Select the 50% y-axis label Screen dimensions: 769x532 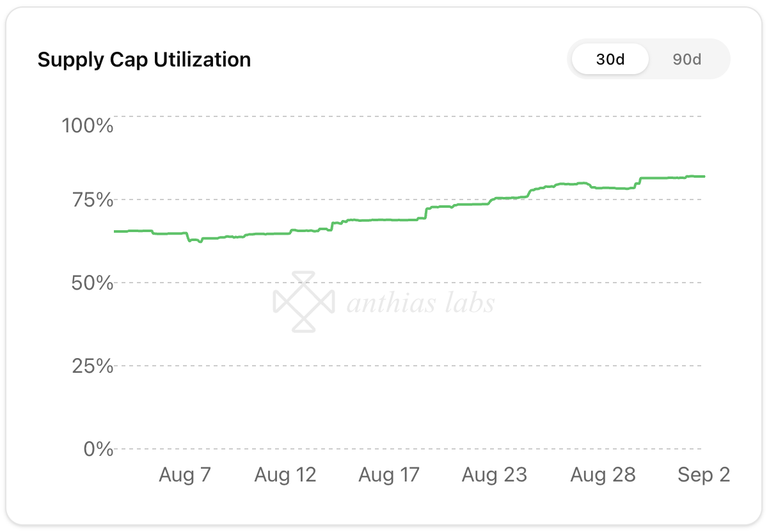[92, 283]
